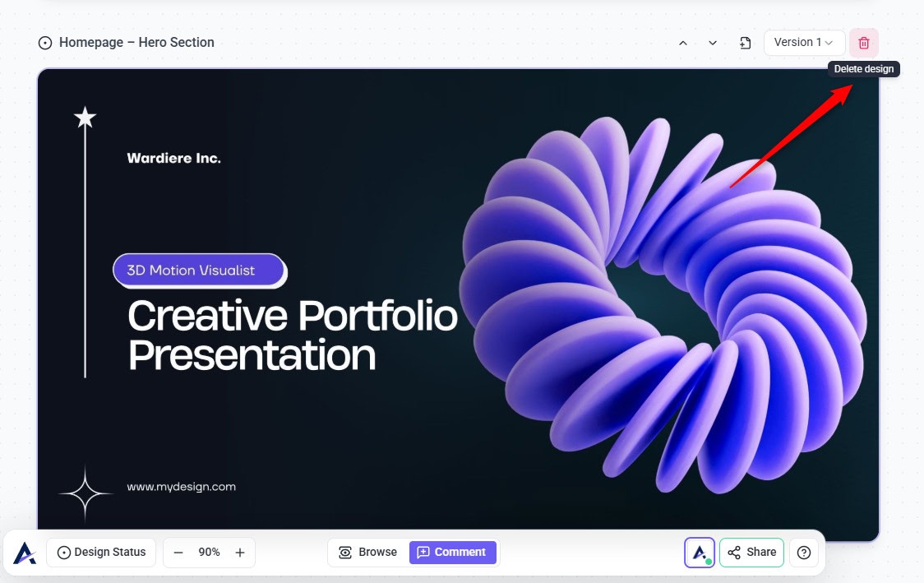924x583 pixels.
Task: Open the Design Status menu
Action: (x=101, y=553)
